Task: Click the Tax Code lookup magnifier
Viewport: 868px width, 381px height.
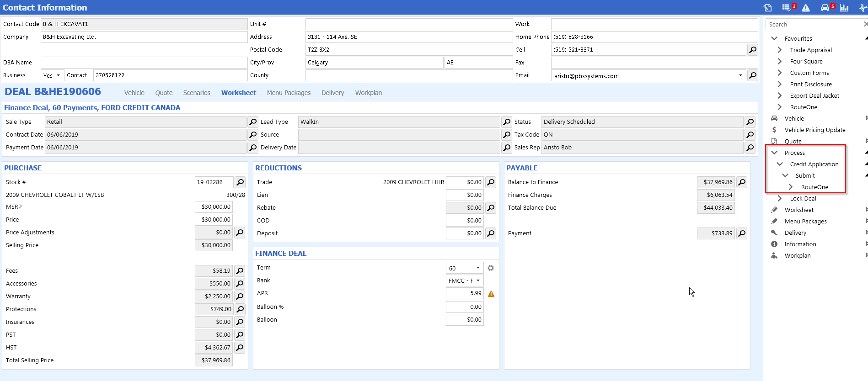Action: pyautogui.click(x=750, y=135)
